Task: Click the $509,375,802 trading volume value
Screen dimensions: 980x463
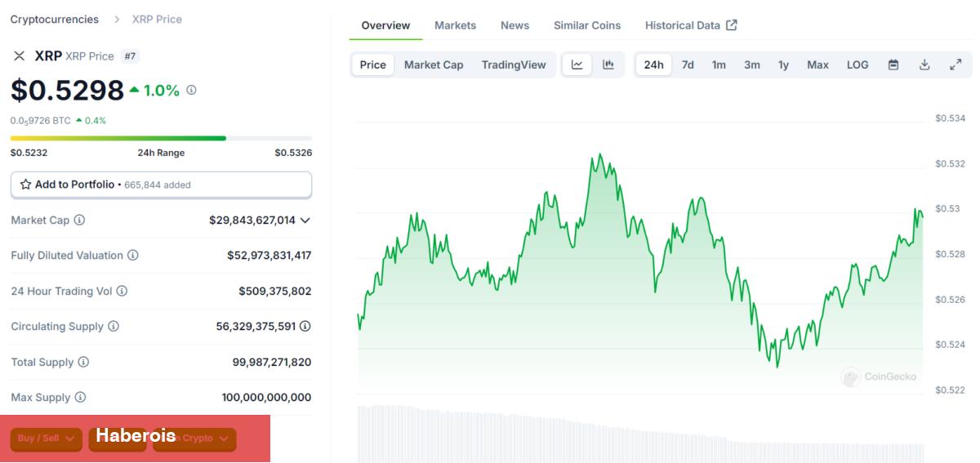Action: click(275, 291)
